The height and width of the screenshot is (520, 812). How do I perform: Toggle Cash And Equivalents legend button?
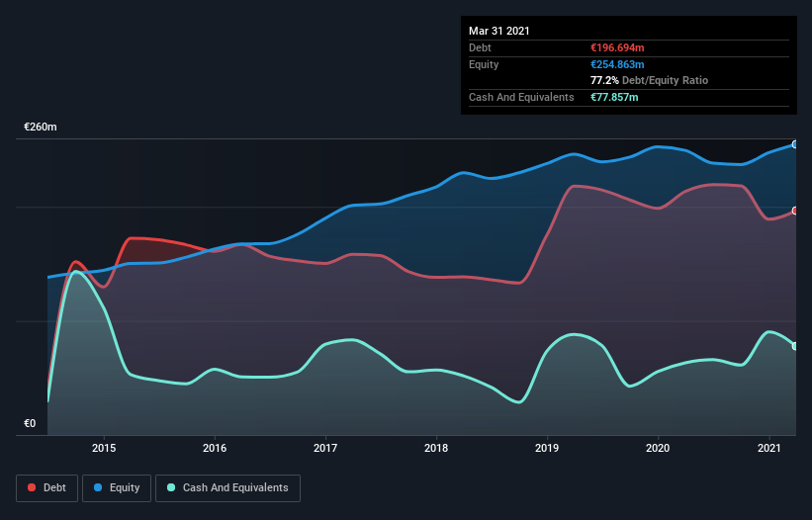point(227,488)
